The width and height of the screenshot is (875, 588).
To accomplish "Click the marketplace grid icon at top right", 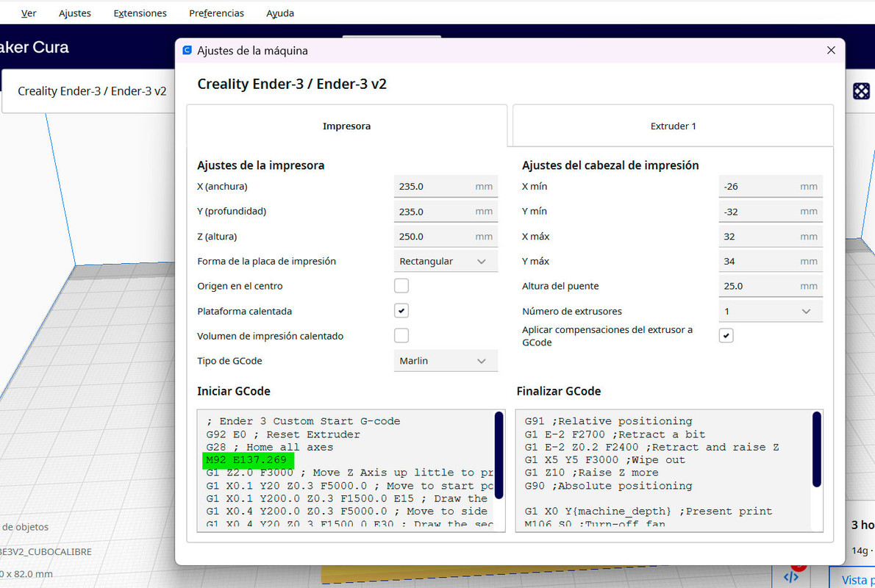I will (x=861, y=91).
